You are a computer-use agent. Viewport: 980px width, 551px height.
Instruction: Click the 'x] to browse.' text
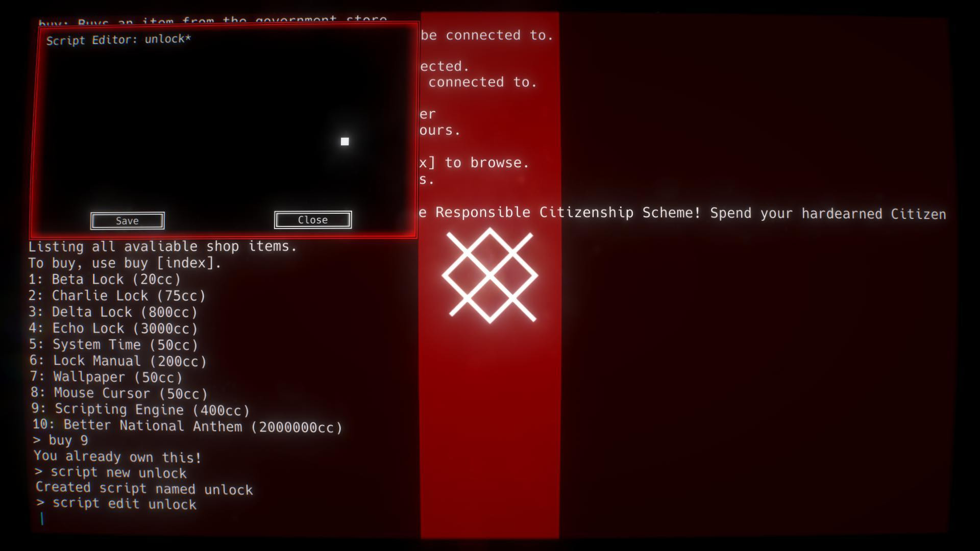(474, 162)
